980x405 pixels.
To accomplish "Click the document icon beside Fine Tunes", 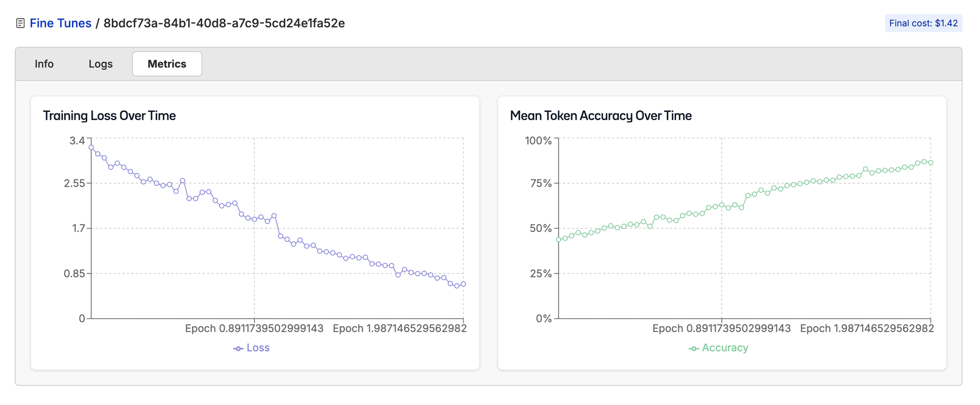I will (21, 23).
